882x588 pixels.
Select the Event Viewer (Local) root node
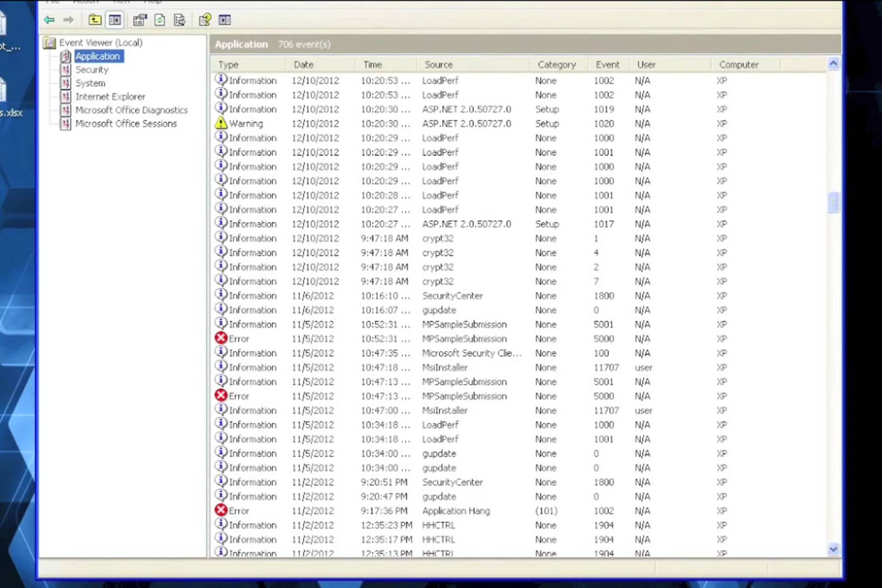pyautogui.click(x=101, y=42)
